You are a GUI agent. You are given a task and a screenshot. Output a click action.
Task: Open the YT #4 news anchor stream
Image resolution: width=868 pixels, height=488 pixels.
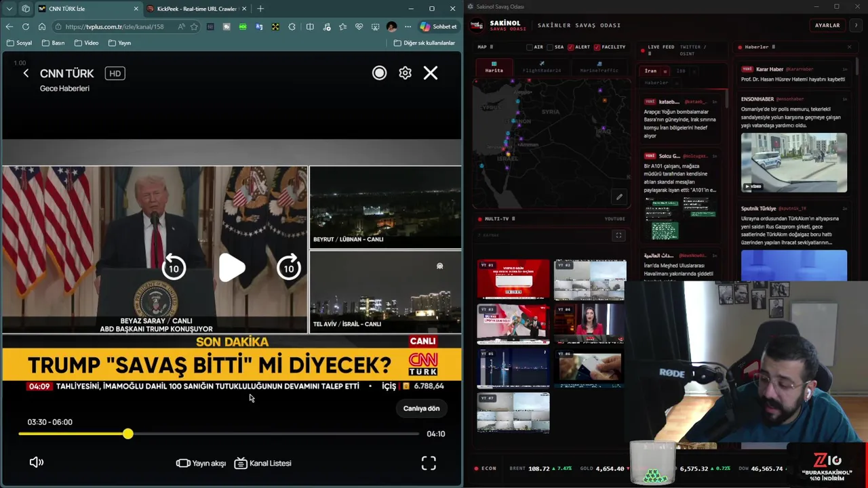(589, 323)
